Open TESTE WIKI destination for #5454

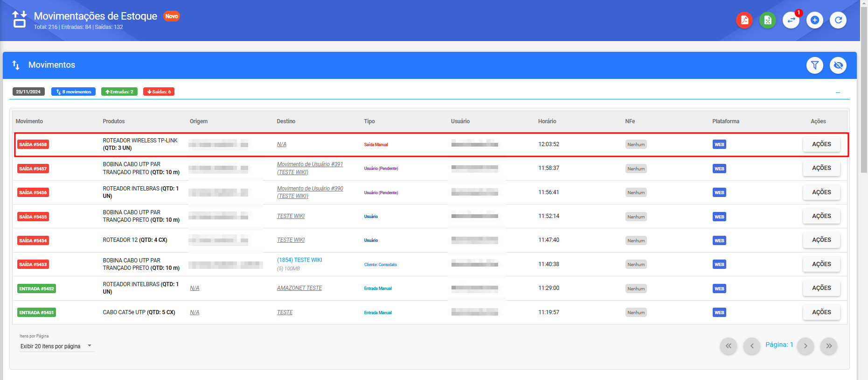click(x=291, y=240)
